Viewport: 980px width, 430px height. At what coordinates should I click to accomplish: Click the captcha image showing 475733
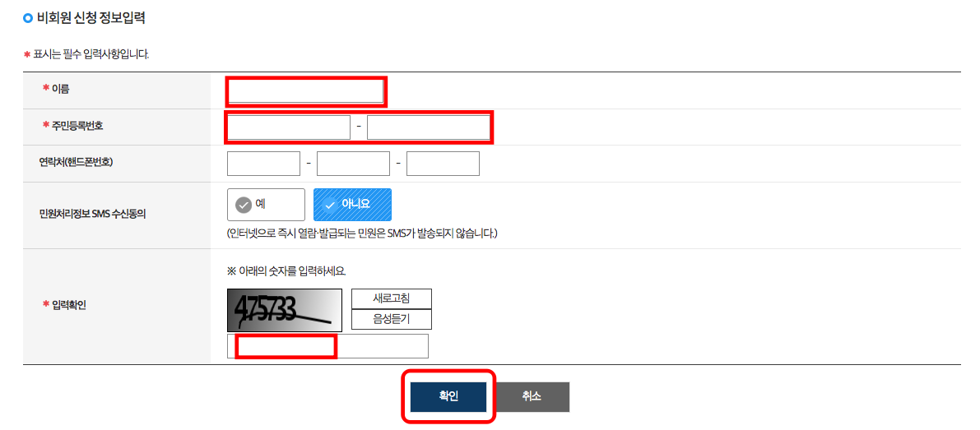(x=285, y=310)
